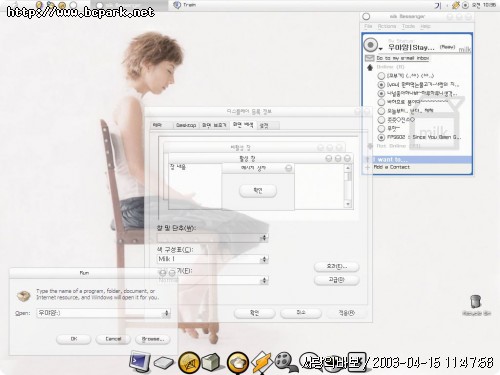Switch to the Appearance tab

243,125
